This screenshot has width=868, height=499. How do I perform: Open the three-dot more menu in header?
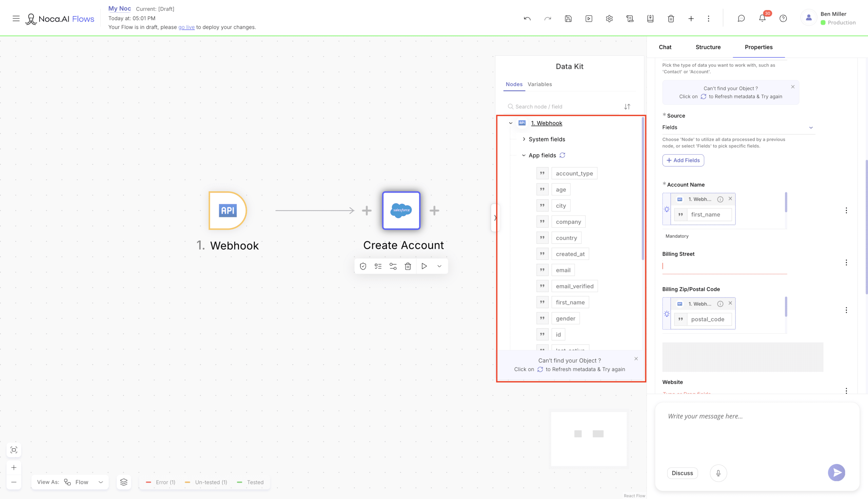tap(709, 19)
